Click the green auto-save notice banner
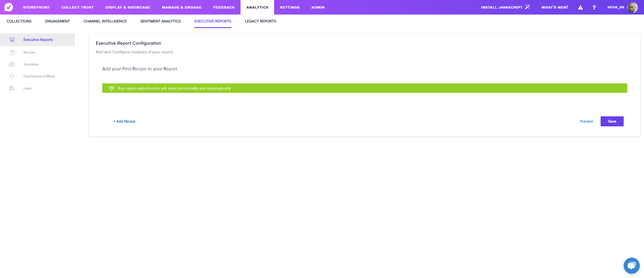Viewport: 644px width, 278px height. pos(364,88)
